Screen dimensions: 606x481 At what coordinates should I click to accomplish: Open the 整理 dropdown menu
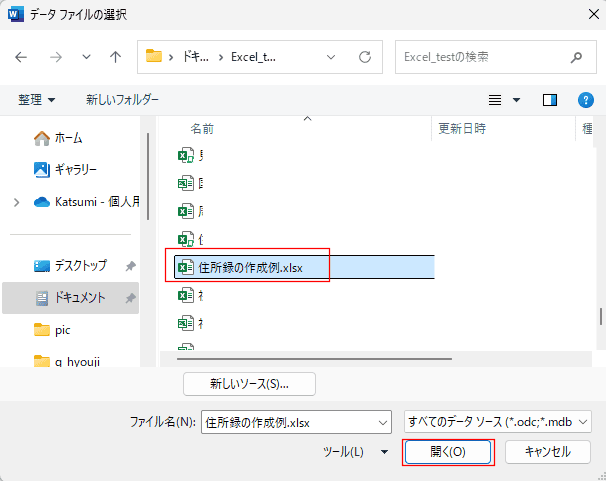[37, 100]
